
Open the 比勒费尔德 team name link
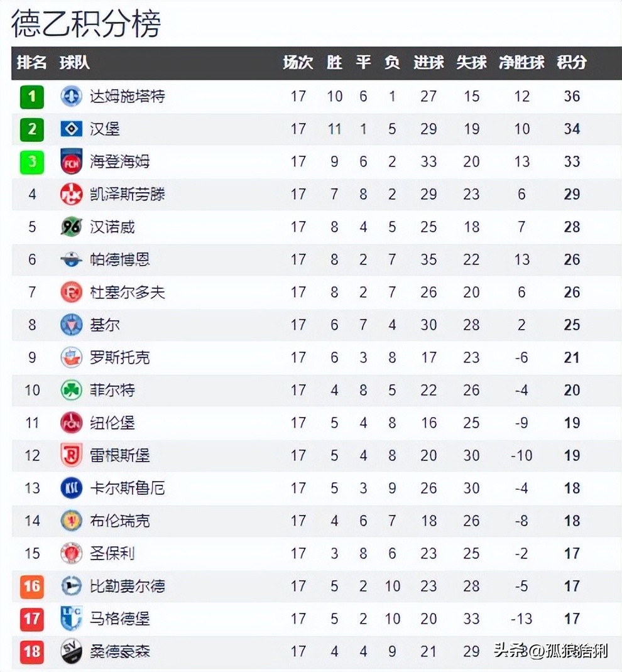[x=127, y=586]
